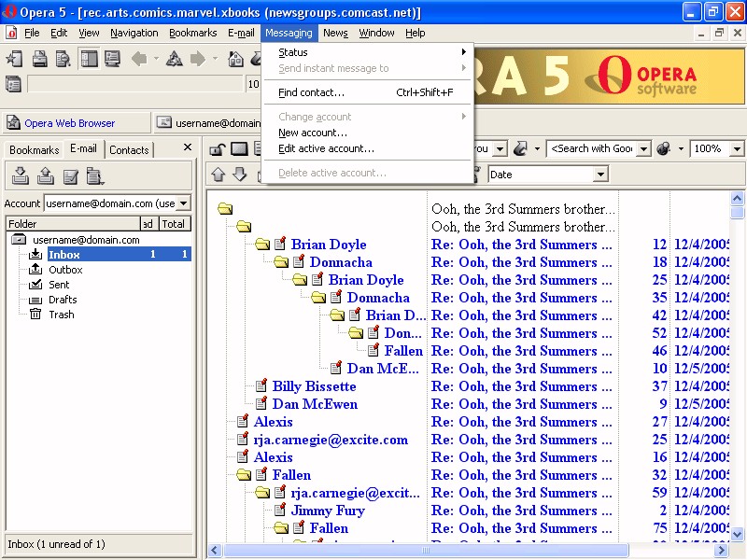Image resolution: width=747 pixels, height=560 pixels.
Task: Toggle the hotlist panel toolbar icon
Action: tap(89, 59)
